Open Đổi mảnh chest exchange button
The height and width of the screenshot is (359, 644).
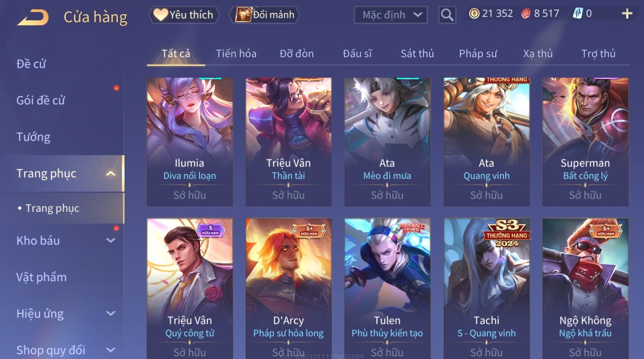click(x=264, y=15)
